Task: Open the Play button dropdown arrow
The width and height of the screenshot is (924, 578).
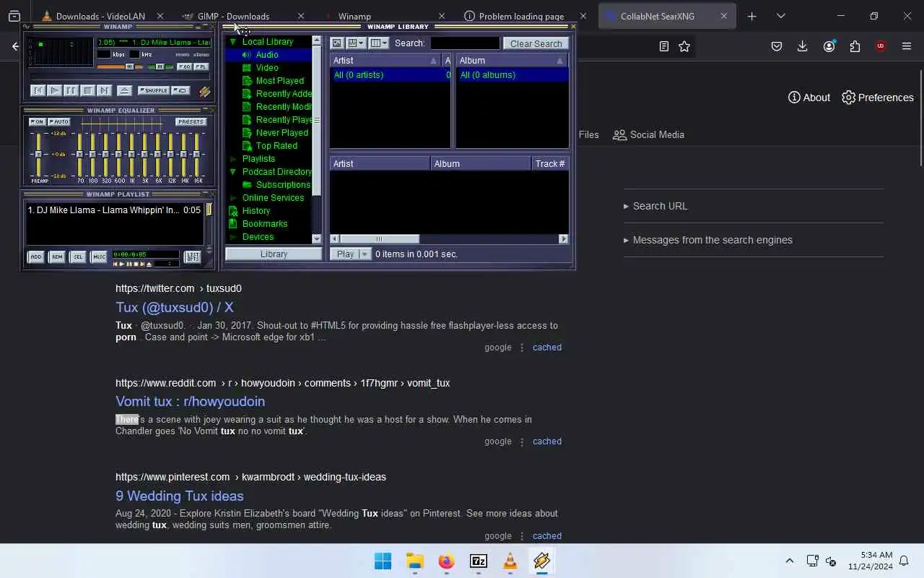Action: tap(365, 254)
